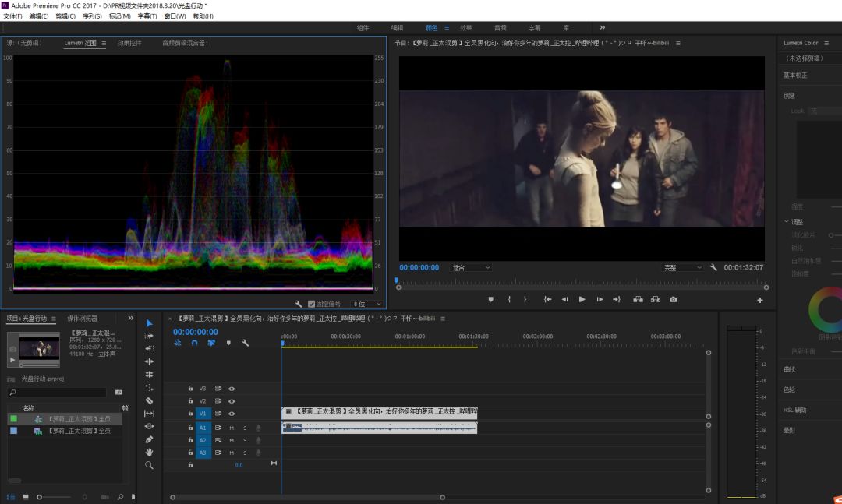Open playback resolution dropdown
Viewport: 842px width, 504px height.
(682, 267)
